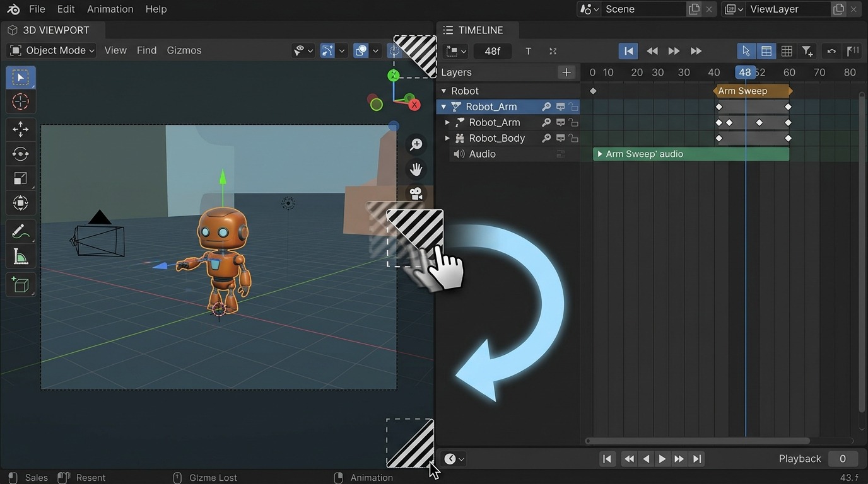
Task: Click the red X axis on navigation gizmo
Action: tap(414, 105)
